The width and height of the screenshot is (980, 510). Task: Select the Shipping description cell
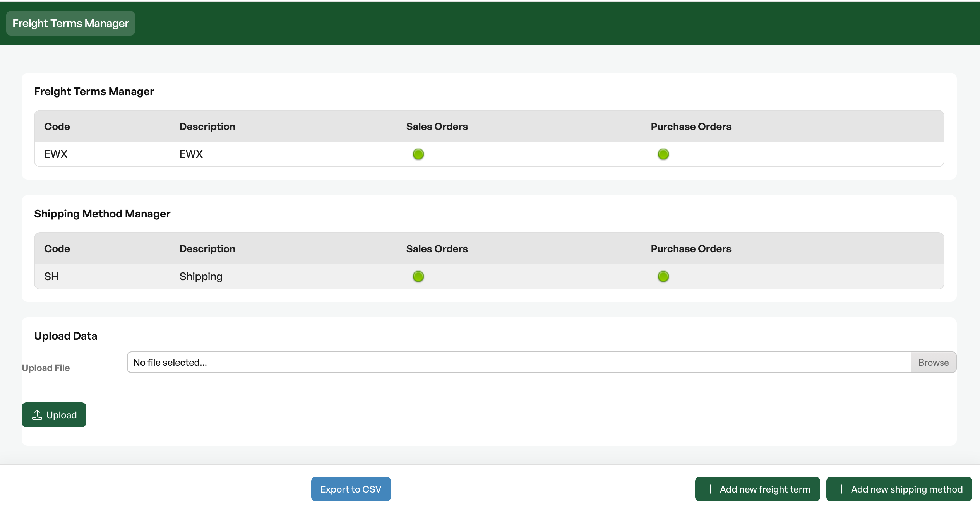click(201, 276)
